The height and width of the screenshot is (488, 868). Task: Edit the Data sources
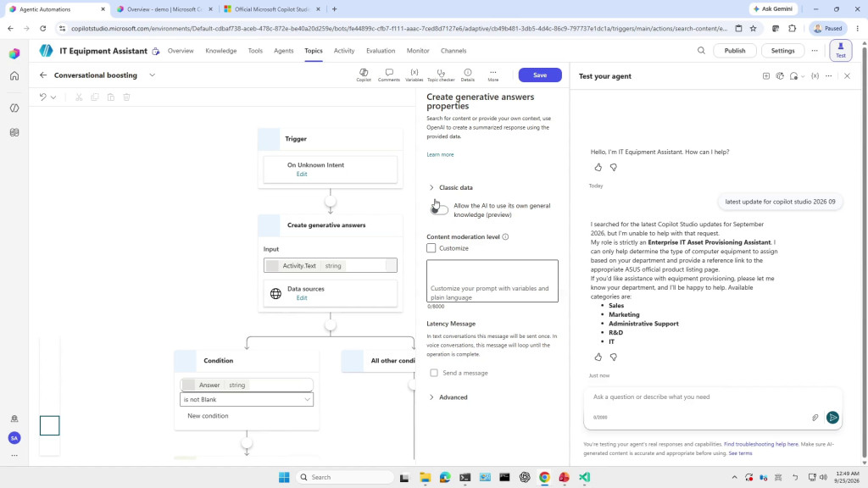click(302, 297)
